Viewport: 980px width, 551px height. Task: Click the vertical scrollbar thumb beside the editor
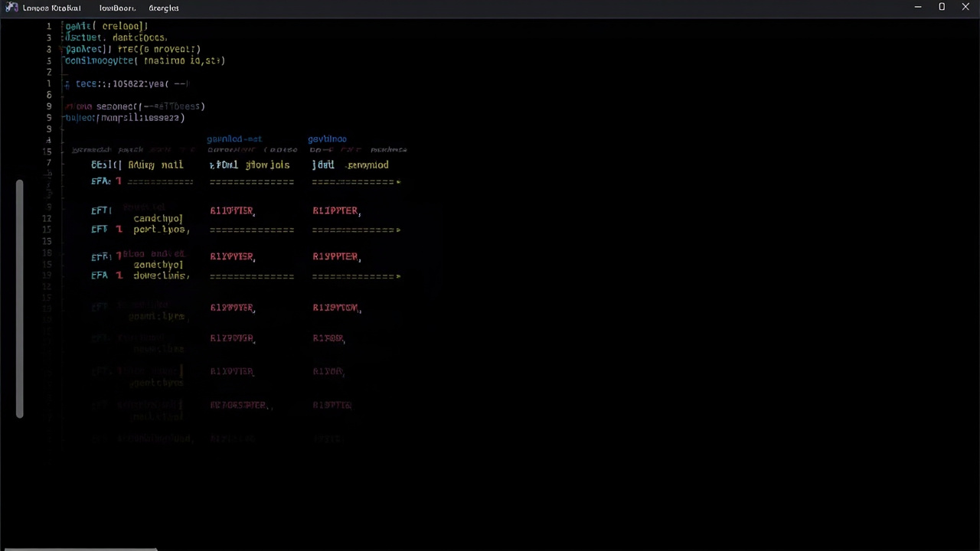point(20,299)
